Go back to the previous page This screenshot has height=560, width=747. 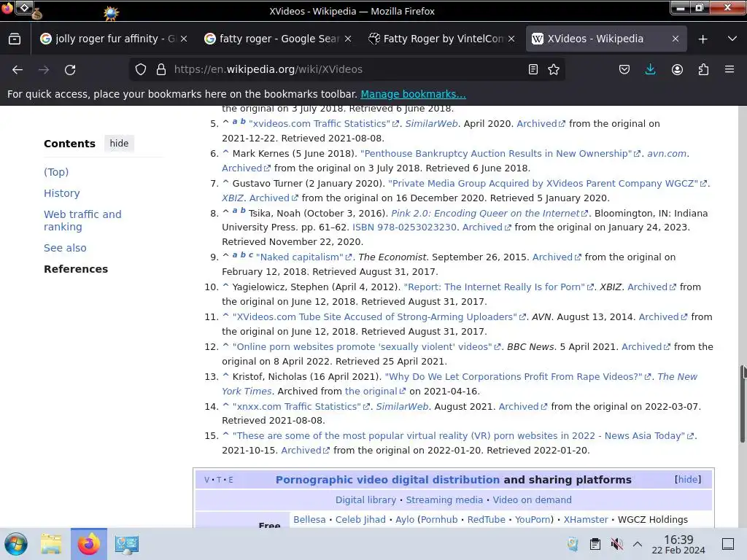18,69
